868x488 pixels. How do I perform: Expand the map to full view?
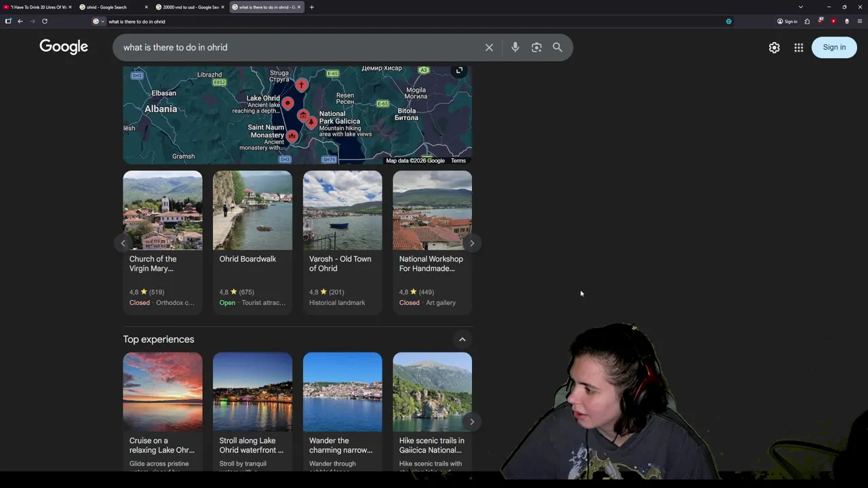459,70
